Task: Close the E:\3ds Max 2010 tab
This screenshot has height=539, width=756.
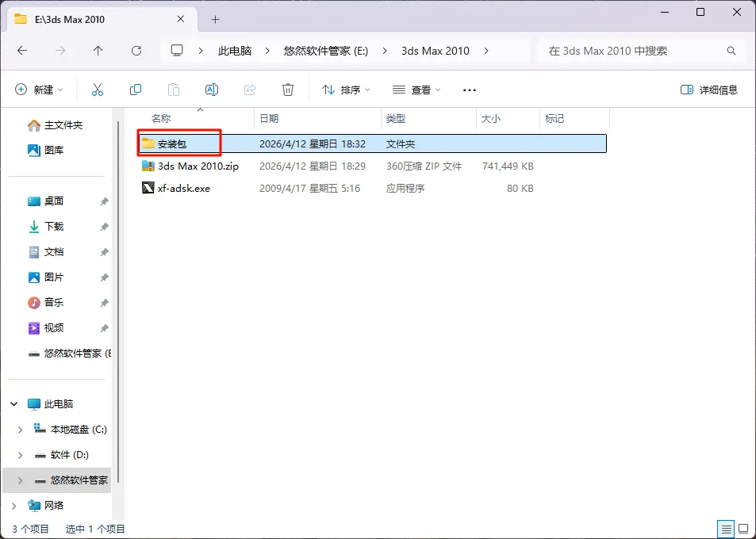Action: [180, 19]
